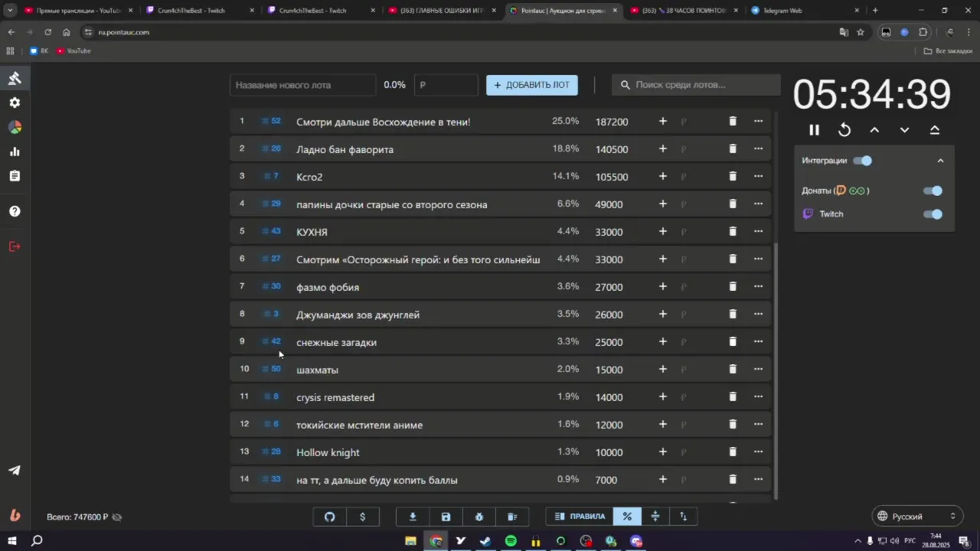The image size is (980, 551).
Task: Switch to Telegram Web tab
Action: click(x=805, y=11)
